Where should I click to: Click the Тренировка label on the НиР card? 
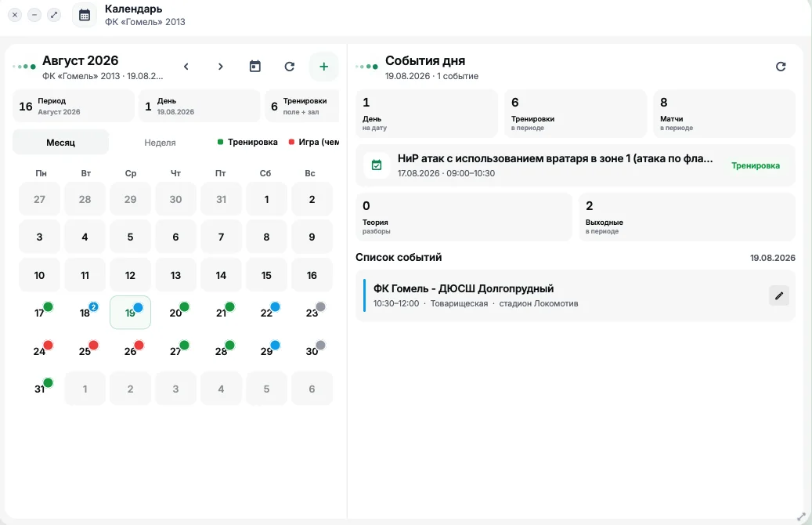click(756, 165)
